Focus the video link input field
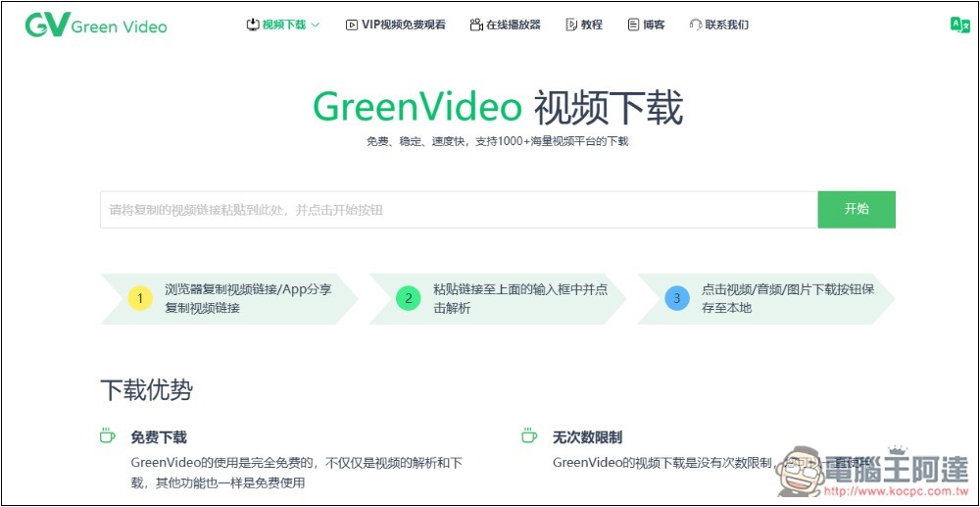 click(459, 209)
